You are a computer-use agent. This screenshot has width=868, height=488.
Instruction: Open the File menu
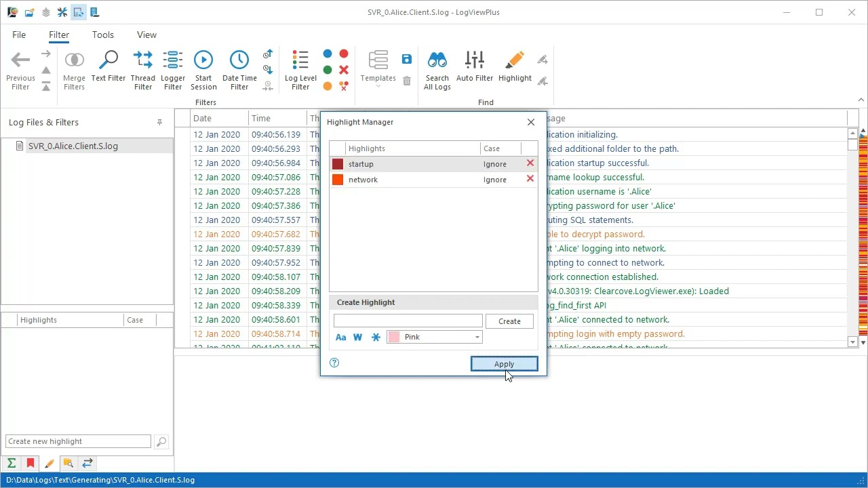click(19, 35)
